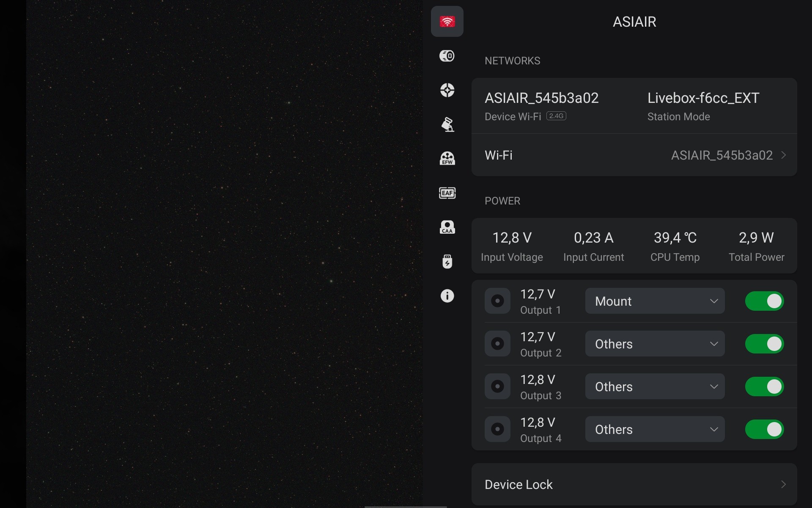Open Device Lock settings

[x=634, y=484]
